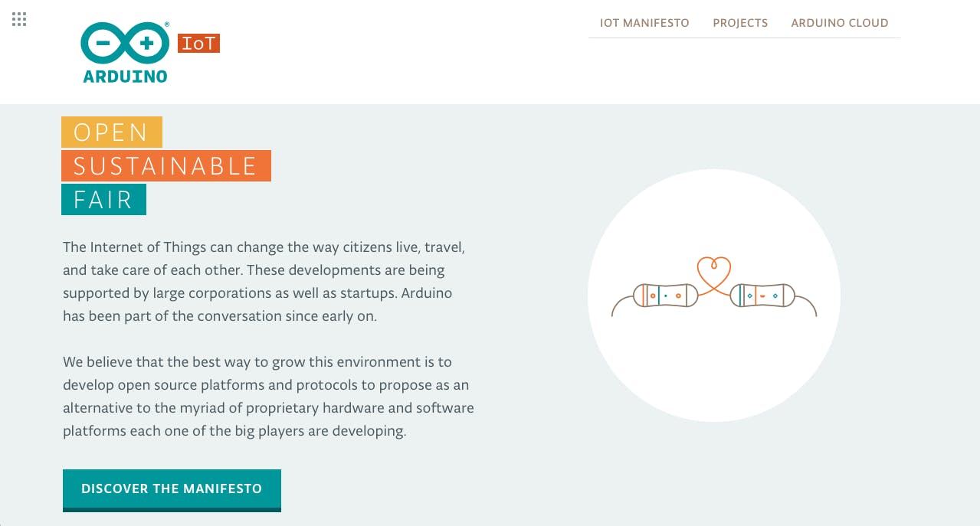Click the plus sign in Arduino logo
The height and width of the screenshot is (526, 980).
click(x=147, y=44)
